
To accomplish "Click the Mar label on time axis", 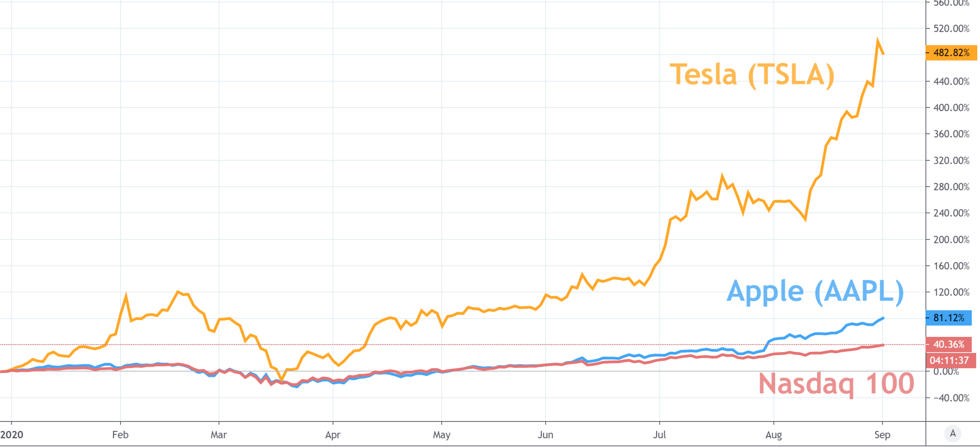I will (x=219, y=434).
